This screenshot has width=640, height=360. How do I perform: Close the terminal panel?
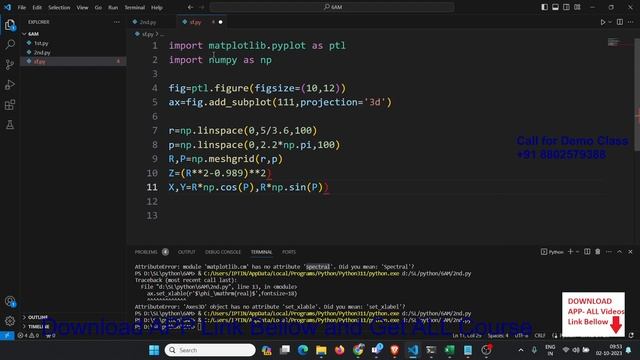pos(630,251)
